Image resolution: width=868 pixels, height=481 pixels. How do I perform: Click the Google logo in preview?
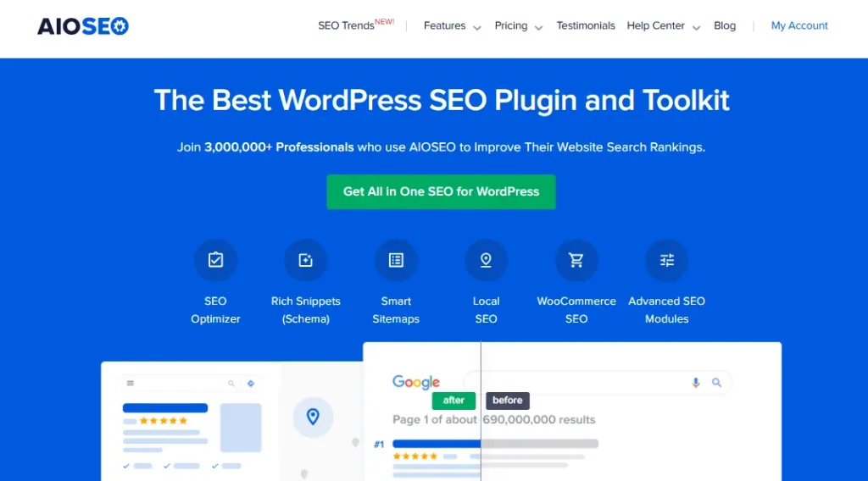(x=415, y=382)
